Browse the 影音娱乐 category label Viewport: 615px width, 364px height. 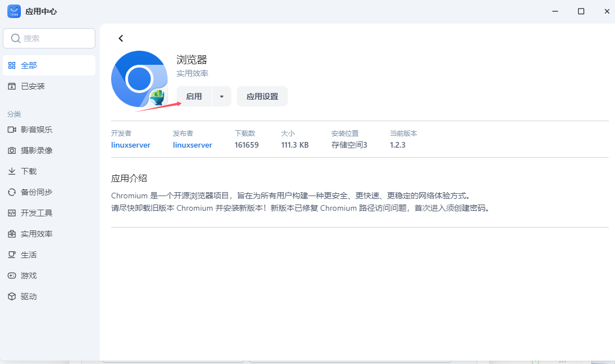[37, 130]
